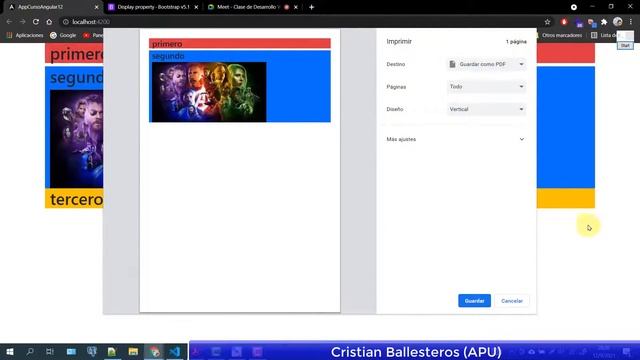The width and height of the screenshot is (640, 360).
Task: Open the Páginas dropdown set to Todo
Action: (486, 87)
